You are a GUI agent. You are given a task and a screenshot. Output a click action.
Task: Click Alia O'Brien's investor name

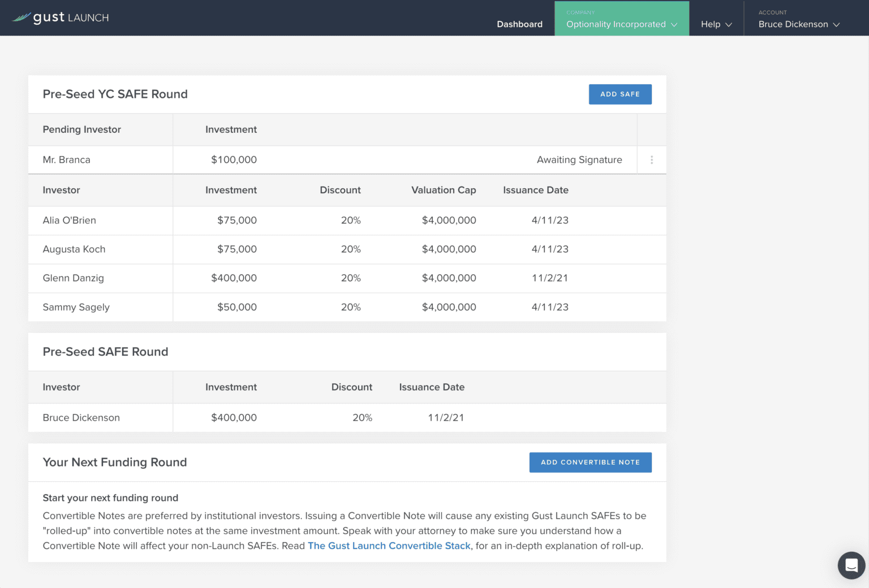point(69,220)
